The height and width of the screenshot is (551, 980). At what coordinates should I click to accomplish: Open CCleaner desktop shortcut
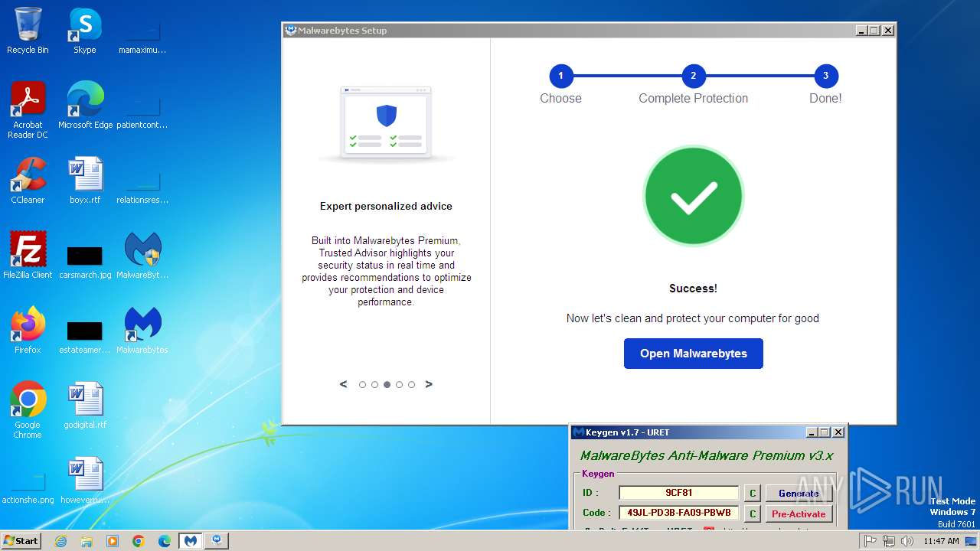click(28, 181)
